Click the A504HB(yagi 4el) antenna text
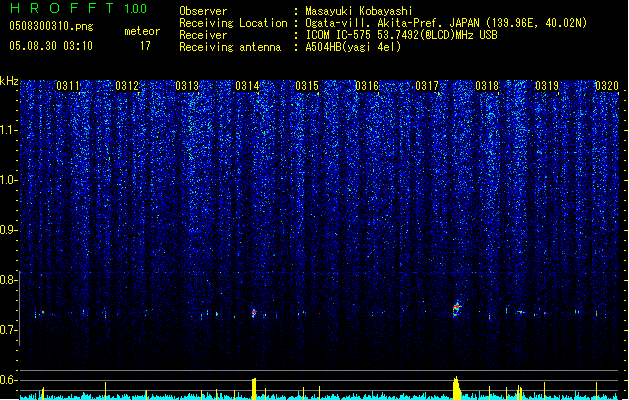Viewport: 629px width, 400px height. pos(353,47)
